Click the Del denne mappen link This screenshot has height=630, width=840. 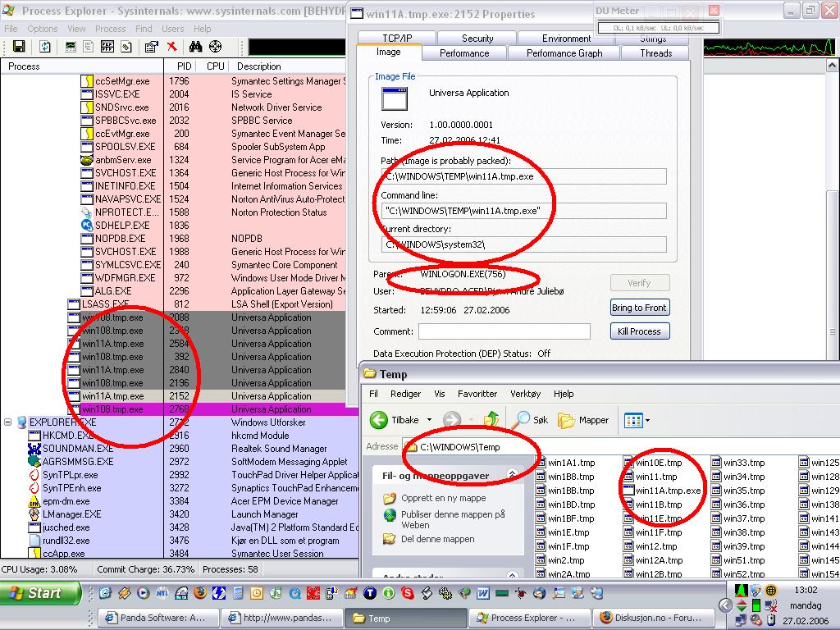[x=438, y=540]
